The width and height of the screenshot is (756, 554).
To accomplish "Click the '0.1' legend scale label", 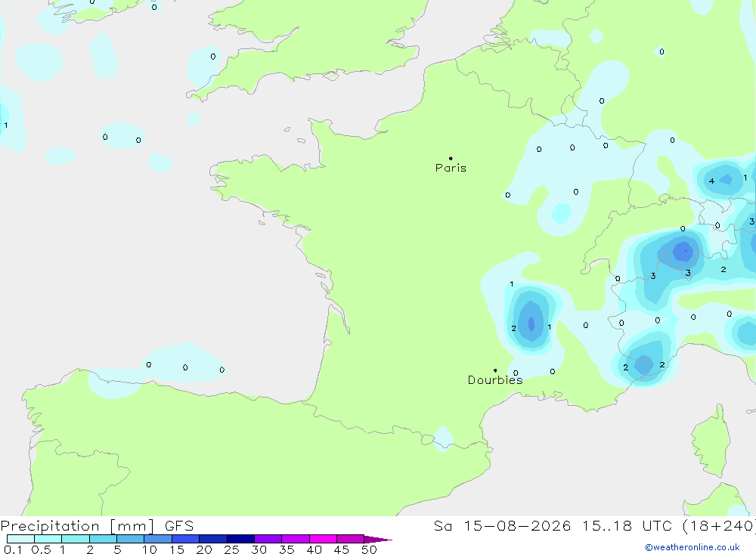I will (x=13, y=549).
